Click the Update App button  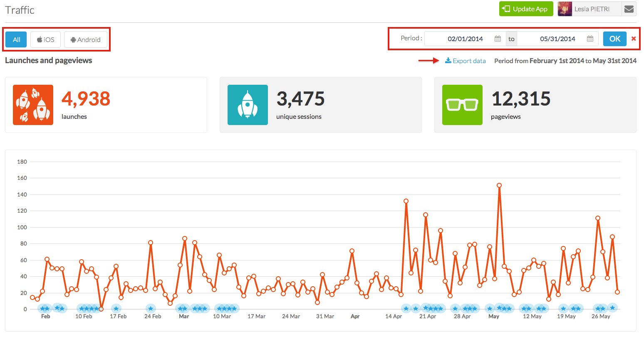pyautogui.click(x=526, y=9)
